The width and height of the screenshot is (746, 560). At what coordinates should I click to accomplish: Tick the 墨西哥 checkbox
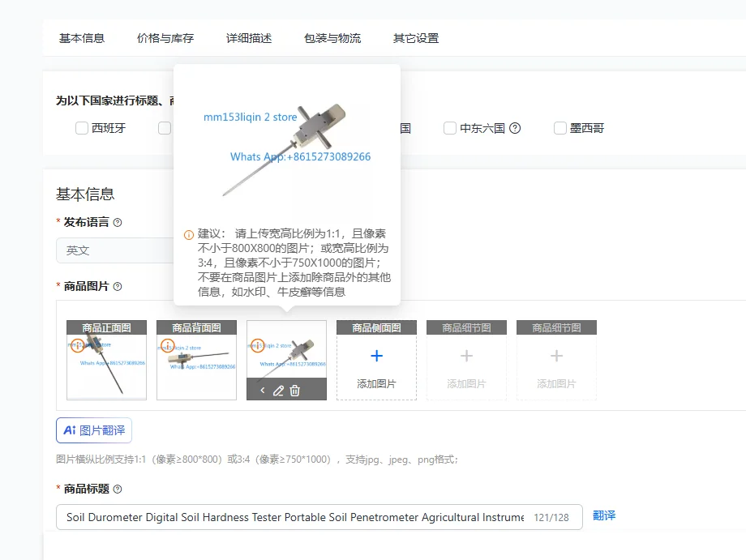point(560,128)
